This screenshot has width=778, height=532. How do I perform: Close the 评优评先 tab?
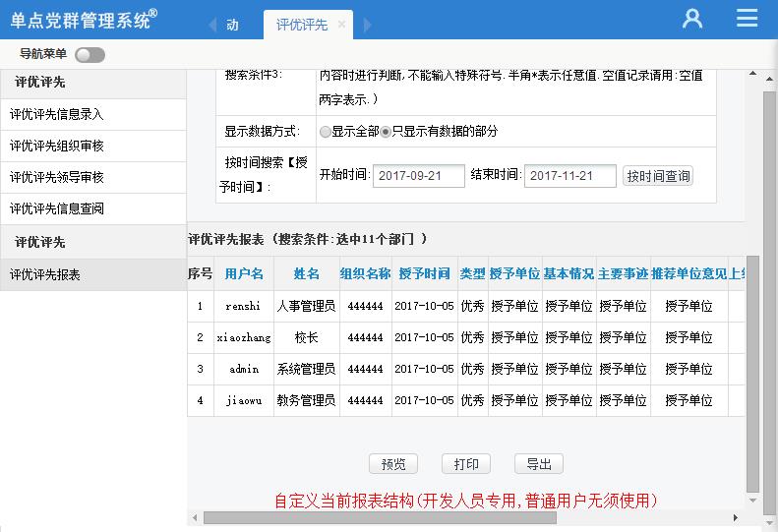(x=341, y=24)
